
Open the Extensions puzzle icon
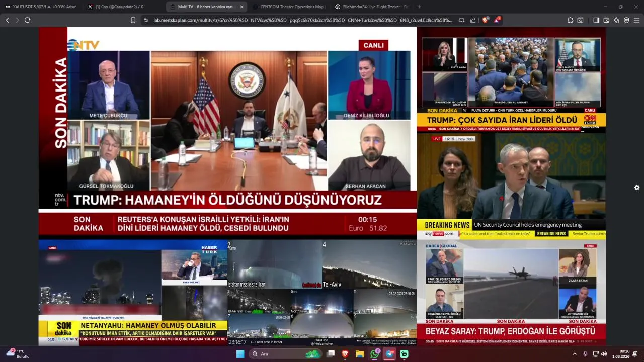coord(570,20)
